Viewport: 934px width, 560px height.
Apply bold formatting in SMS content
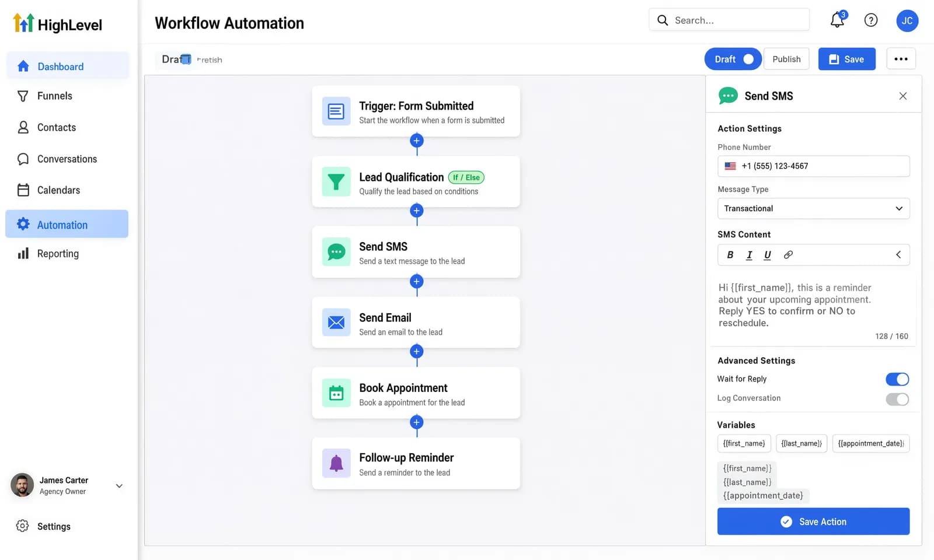click(730, 255)
